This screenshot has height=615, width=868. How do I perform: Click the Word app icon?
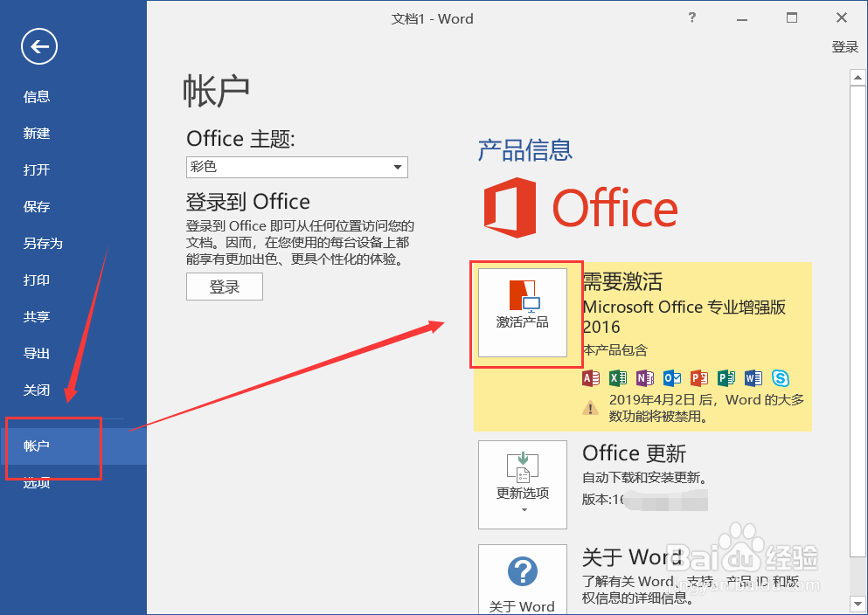coord(753,378)
